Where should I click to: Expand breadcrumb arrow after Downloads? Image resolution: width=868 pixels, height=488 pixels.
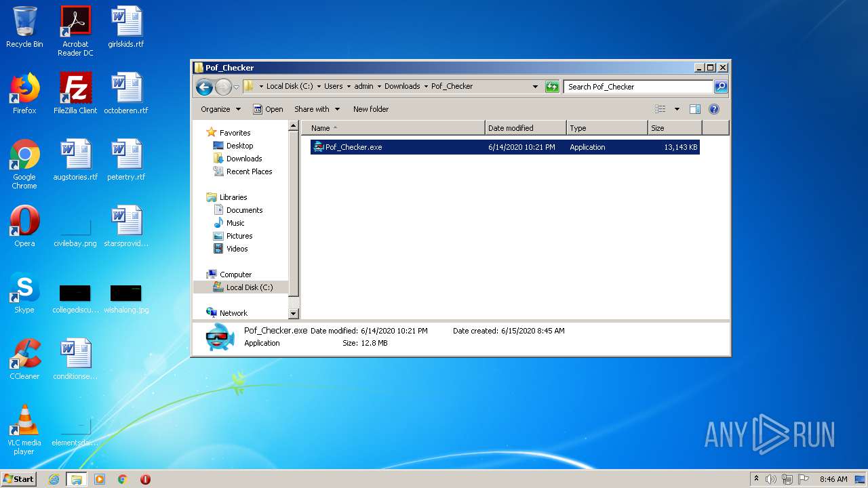click(426, 86)
